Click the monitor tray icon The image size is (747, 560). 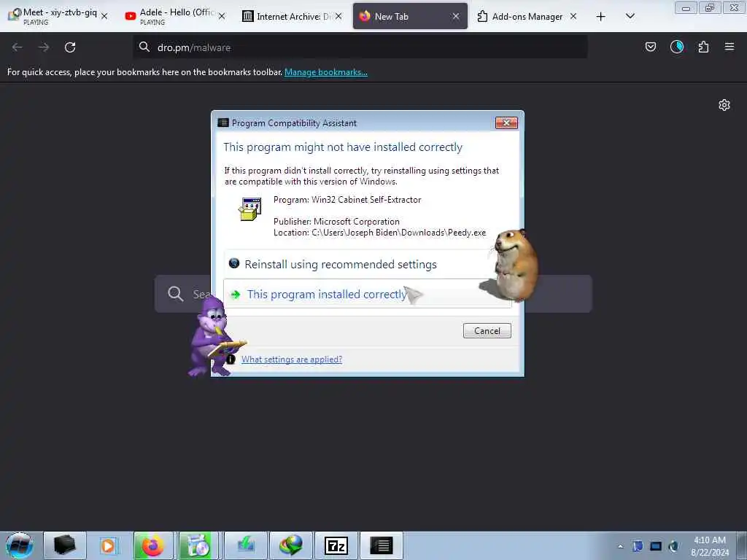(x=656, y=546)
